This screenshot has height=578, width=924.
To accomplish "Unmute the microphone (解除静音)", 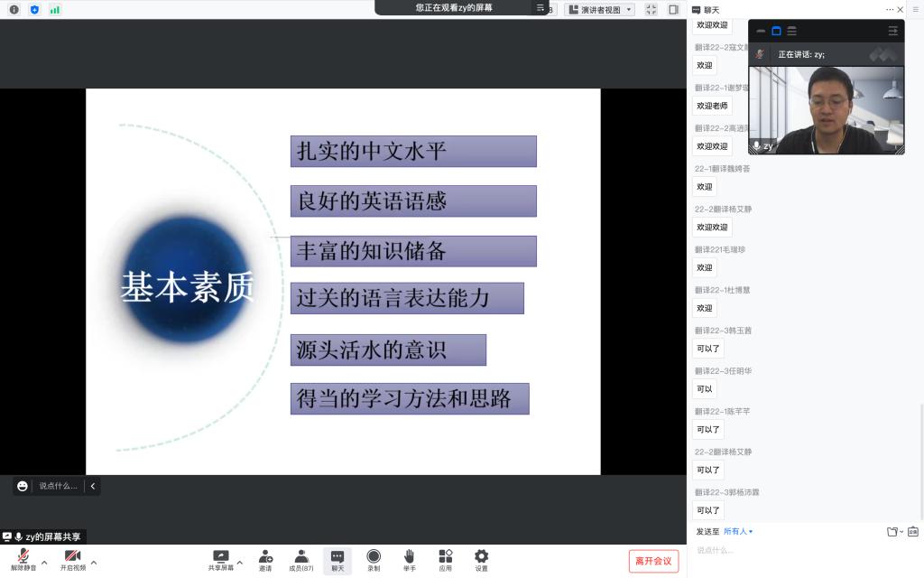I will (23, 559).
